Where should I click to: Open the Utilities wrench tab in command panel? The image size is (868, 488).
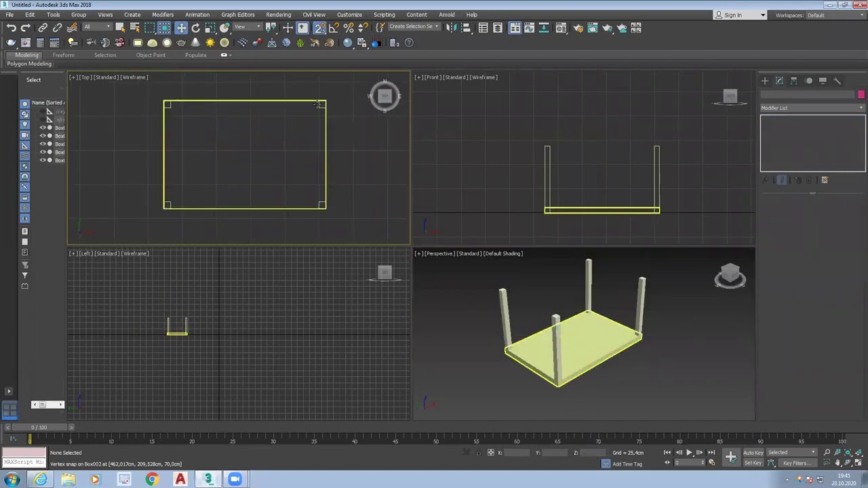point(837,81)
